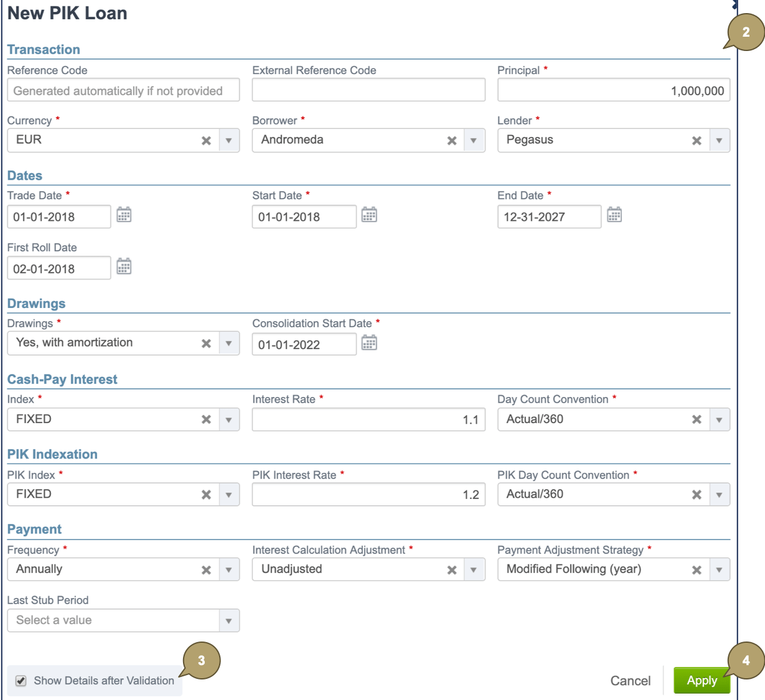Open the First Roll Date calendar picker
This screenshot has width=765, height=700.
124,268
